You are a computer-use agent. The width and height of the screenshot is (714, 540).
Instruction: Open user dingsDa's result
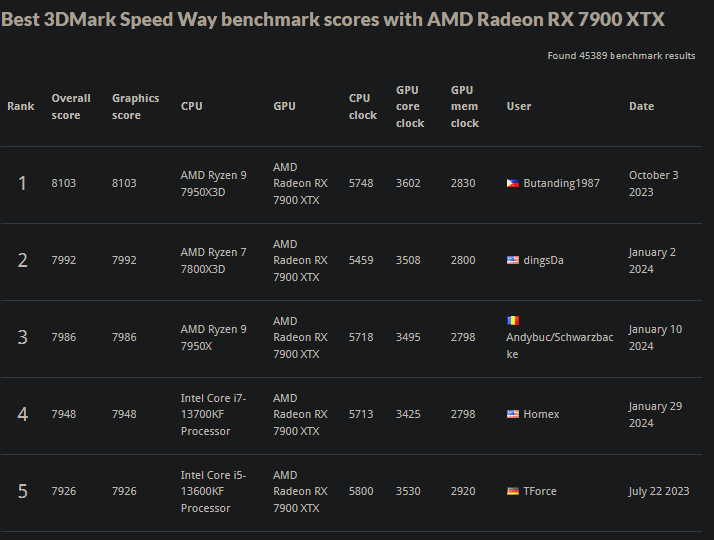tap(543, 260)
